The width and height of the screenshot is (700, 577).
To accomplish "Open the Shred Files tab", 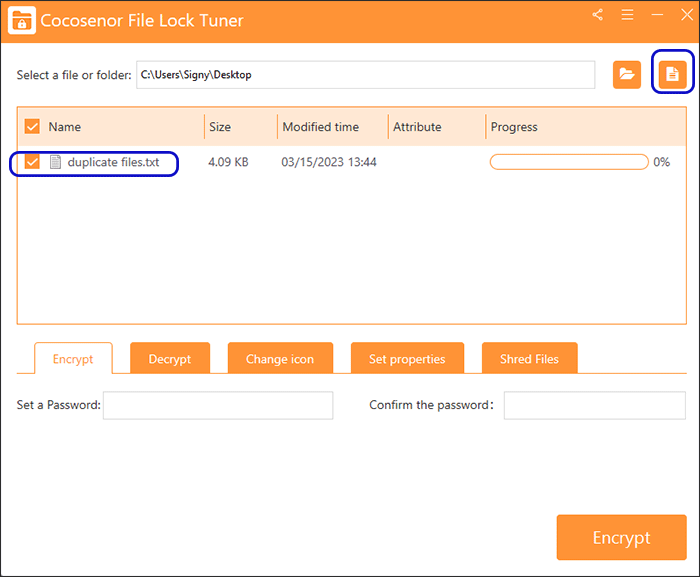I will (529, 359).
